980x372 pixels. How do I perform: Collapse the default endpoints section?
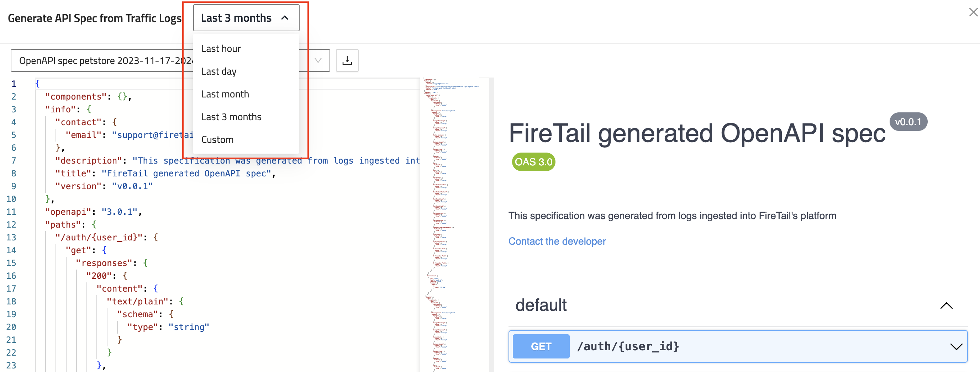[946, 306]
